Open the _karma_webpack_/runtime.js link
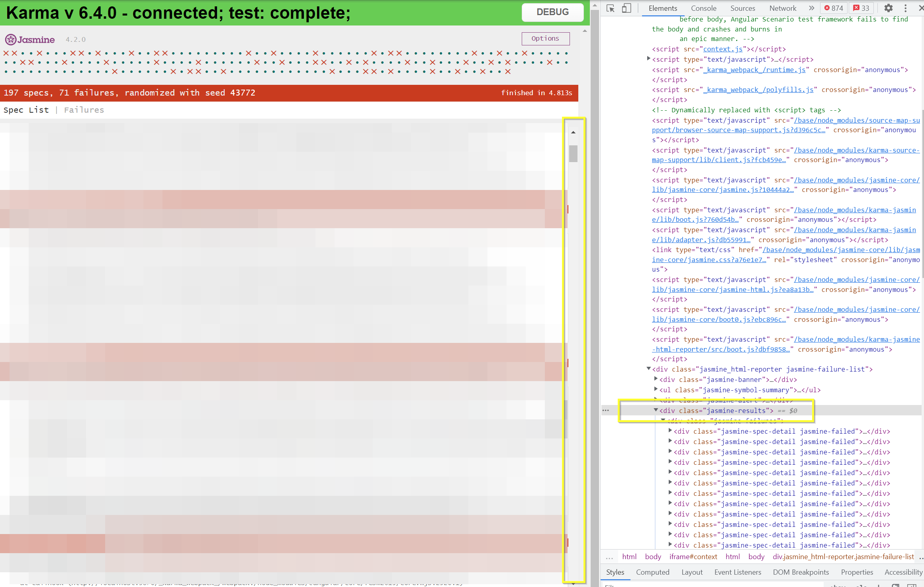924x587 pixels. 754,70
